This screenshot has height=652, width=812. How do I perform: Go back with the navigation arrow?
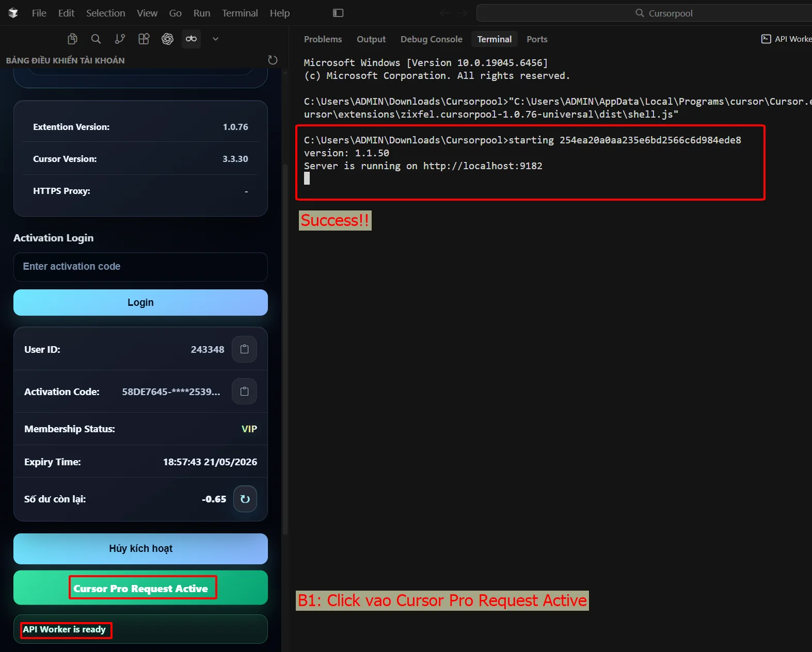(444, 13)
